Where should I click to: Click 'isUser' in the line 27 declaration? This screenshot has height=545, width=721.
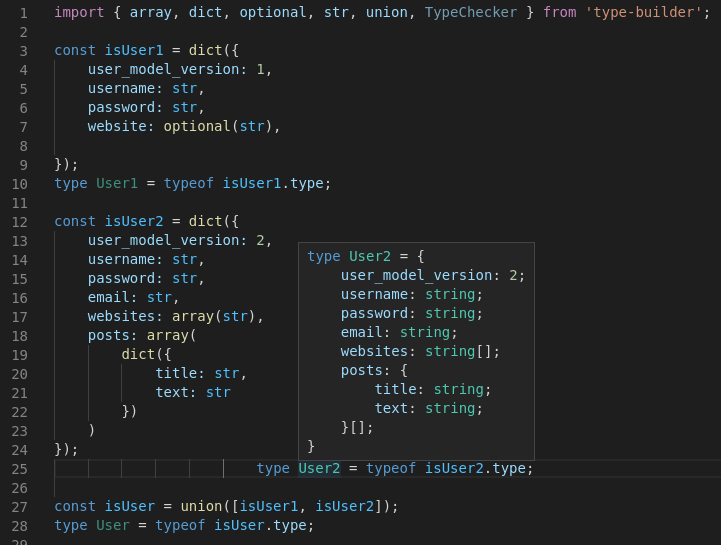pyautogui.click(x=130, y=507)
